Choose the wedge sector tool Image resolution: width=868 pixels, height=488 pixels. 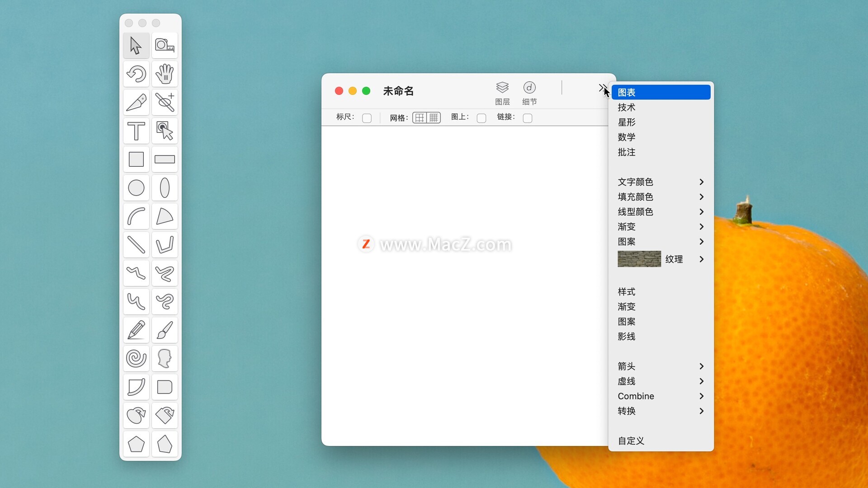click(x=165, y=216)
